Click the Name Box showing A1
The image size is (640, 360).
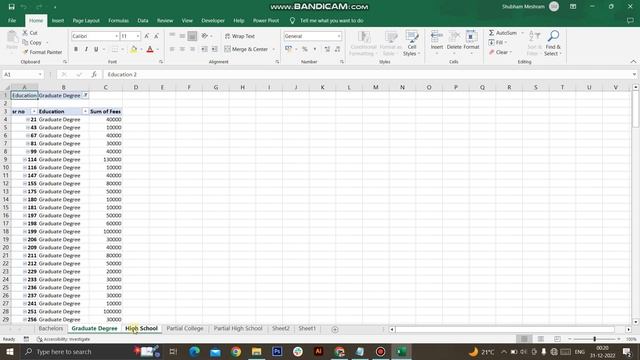[22, 74]
